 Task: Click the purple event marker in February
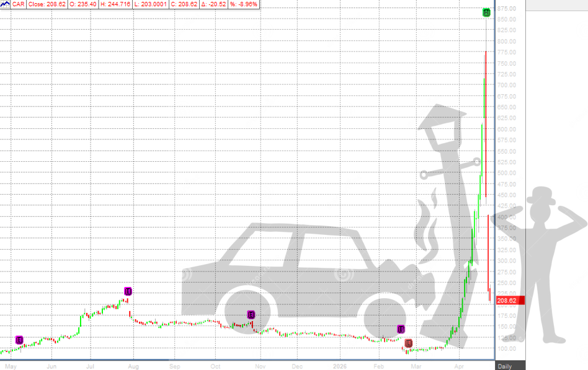click(401, 329)
